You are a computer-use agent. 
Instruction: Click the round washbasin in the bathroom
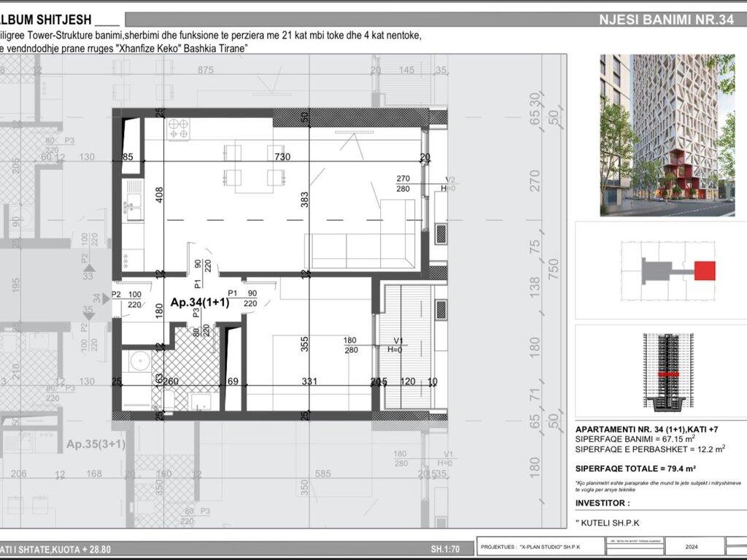135,360
